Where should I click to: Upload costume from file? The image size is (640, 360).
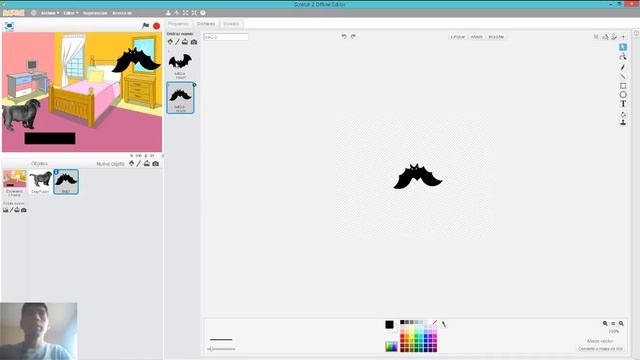185,42
